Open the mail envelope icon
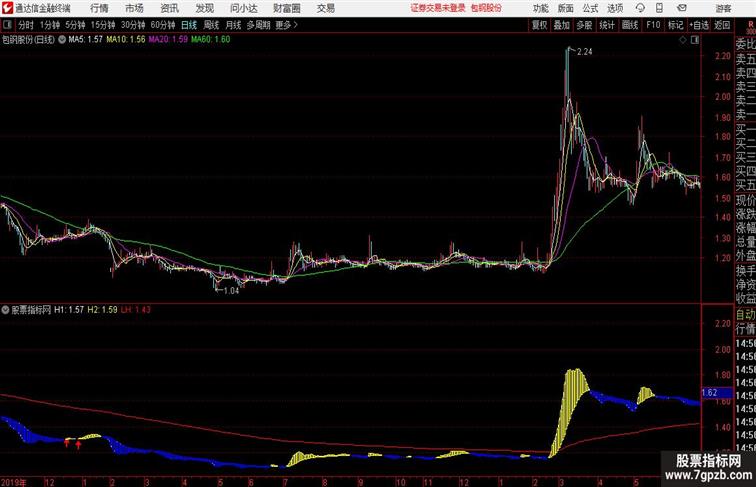The image size is (756, 487). coord(682,8)
